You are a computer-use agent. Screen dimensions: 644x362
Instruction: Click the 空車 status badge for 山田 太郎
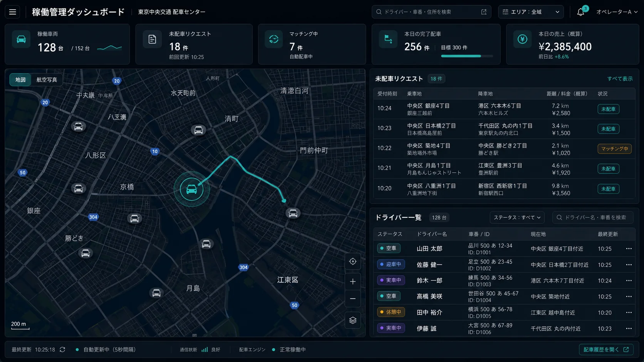(x=389, y=249)
